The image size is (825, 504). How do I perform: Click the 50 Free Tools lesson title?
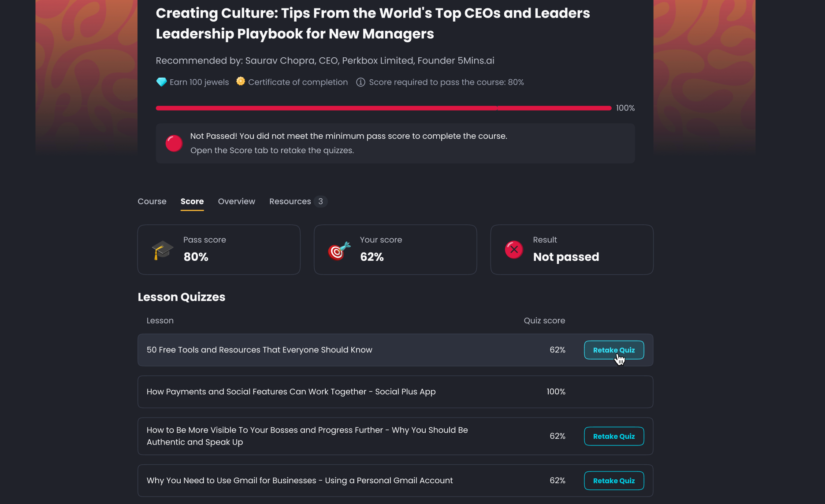[259, 350]
